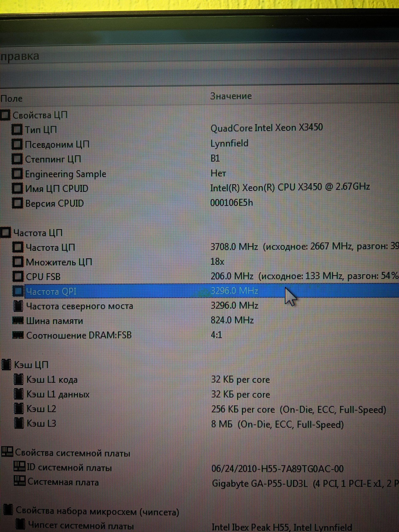The height and width of the screenshot is (532, 399).
Task: Select the Шина памяти field label
Action: tap(55, 321)
